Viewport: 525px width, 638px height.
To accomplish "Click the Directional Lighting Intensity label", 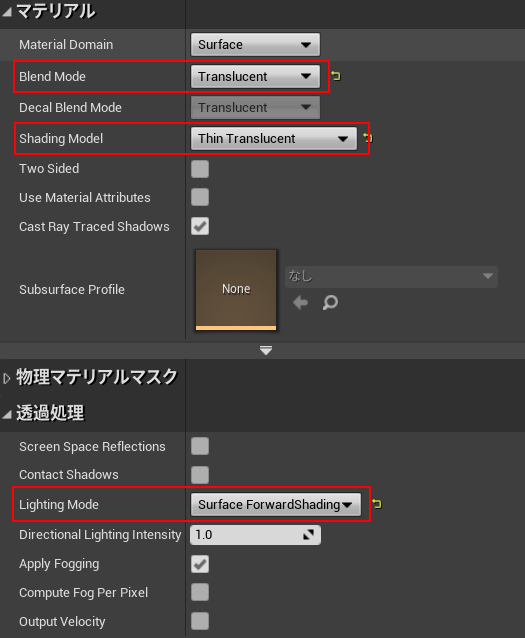I will 100,535.
